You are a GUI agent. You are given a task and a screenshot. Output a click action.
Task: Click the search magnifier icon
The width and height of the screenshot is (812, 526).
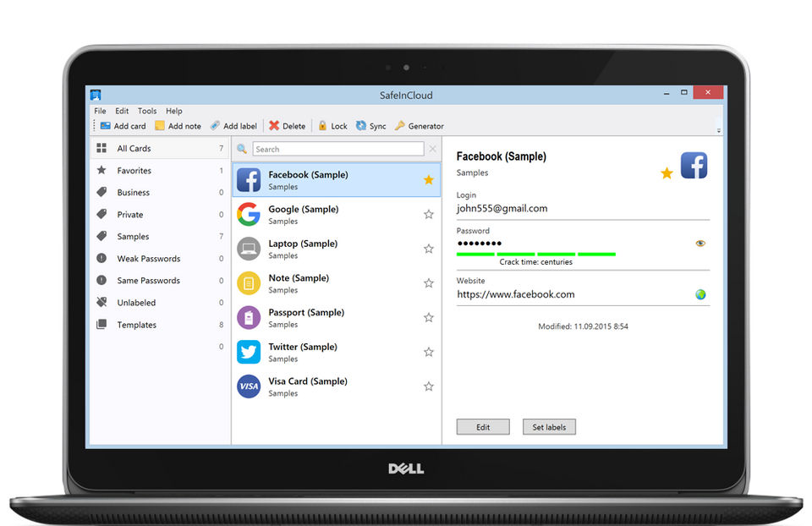coord(242,149)
